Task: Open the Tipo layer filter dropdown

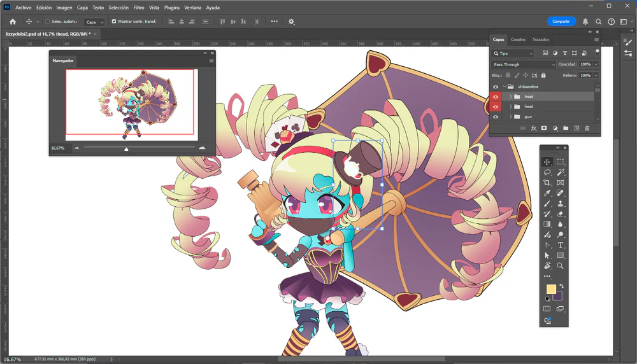Action: coord(512,53)
